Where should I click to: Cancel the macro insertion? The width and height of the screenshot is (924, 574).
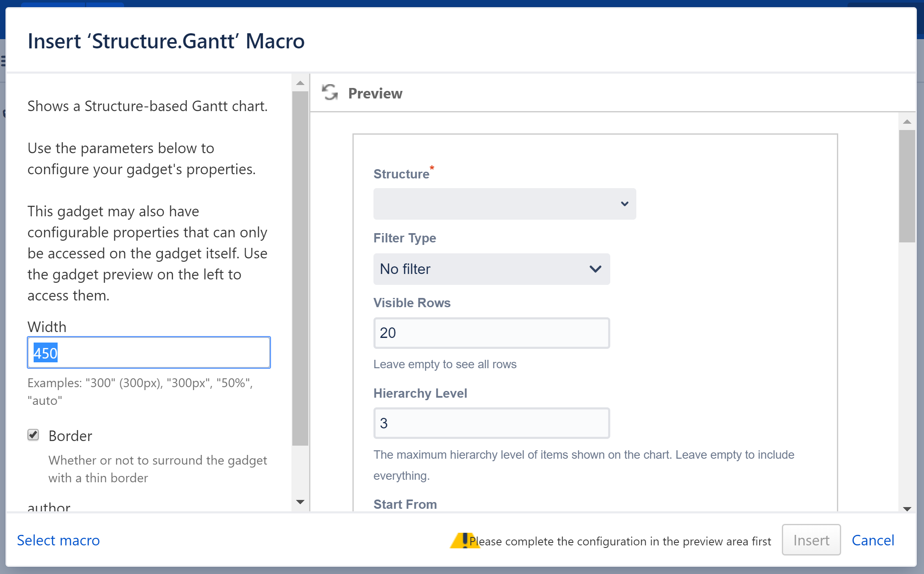tap(873, 540)
